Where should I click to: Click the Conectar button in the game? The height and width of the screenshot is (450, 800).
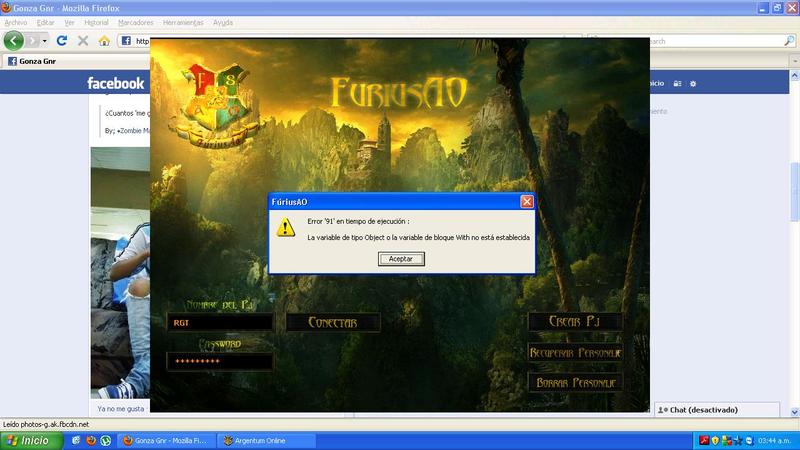coord(333,322)
